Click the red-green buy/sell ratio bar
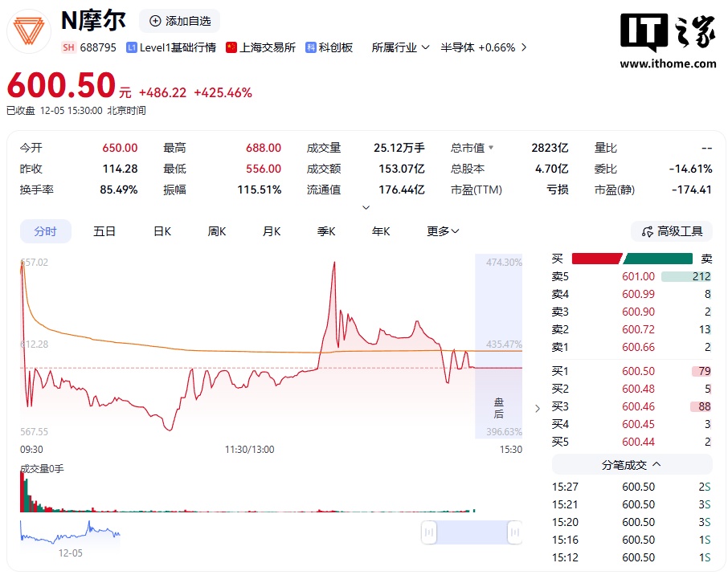This screenshot has height=575, width=728. click(x=632, y=259)
